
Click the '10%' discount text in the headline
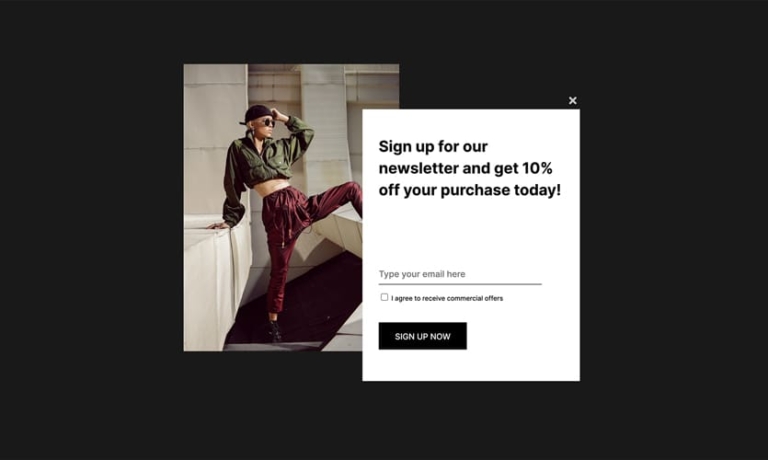click(537, 168)
